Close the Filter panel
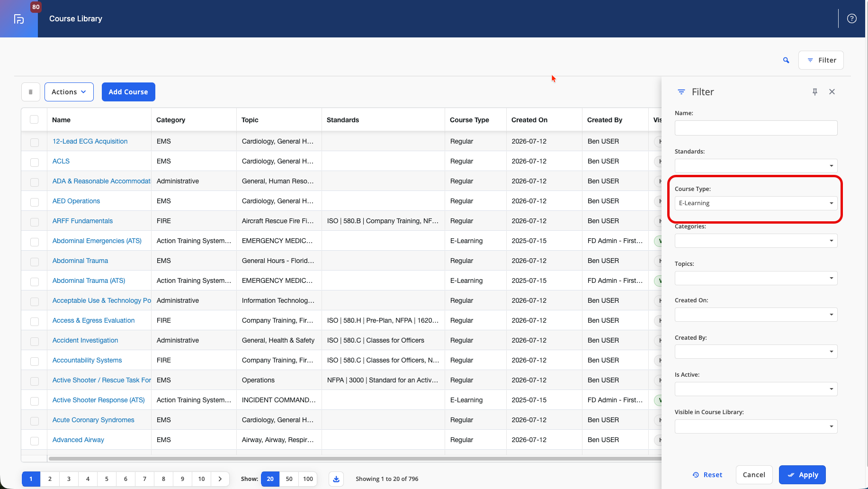 (832, 92)
